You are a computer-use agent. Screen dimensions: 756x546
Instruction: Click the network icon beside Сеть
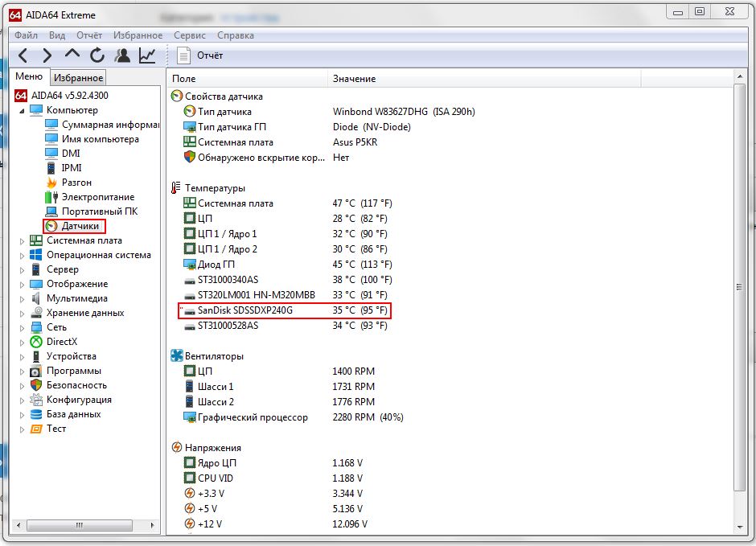tap(36, 327)
